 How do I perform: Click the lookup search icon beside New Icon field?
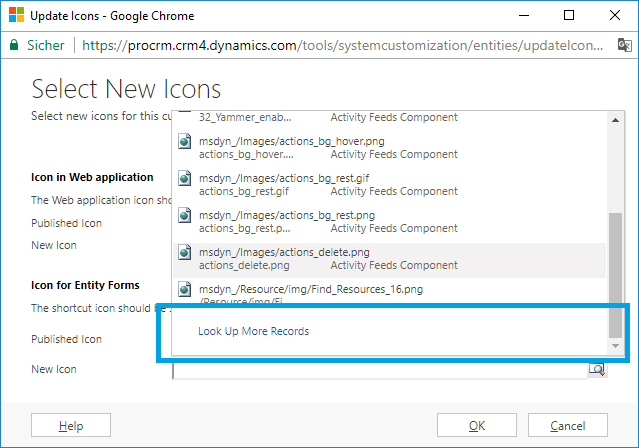[597, 369]
